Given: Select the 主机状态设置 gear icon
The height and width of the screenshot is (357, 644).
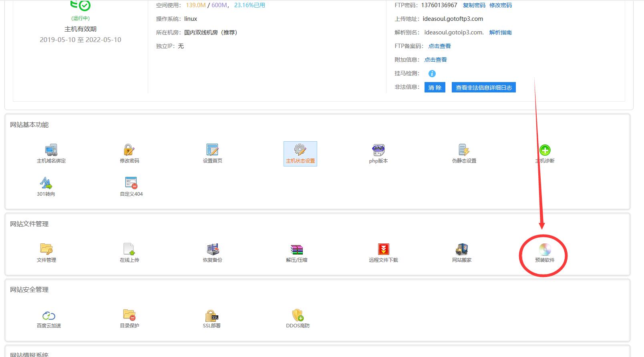Looking at the screenshot, I should tap(300, 150).
